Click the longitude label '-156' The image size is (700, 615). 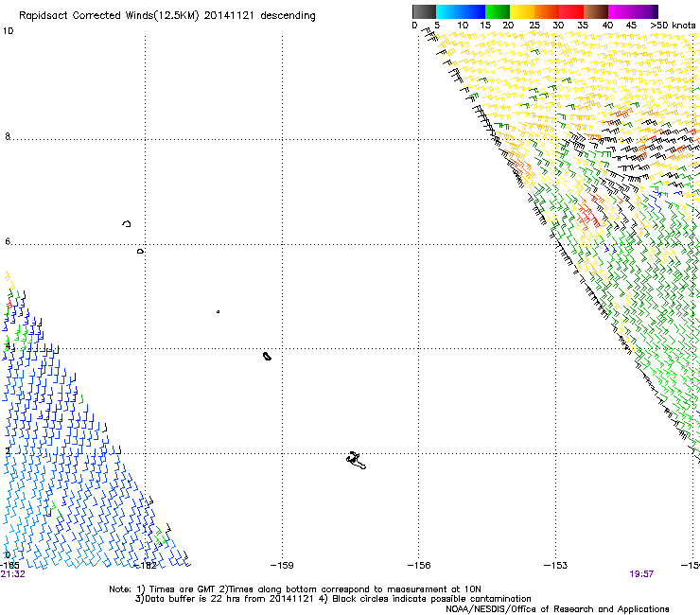pos(419,566)
